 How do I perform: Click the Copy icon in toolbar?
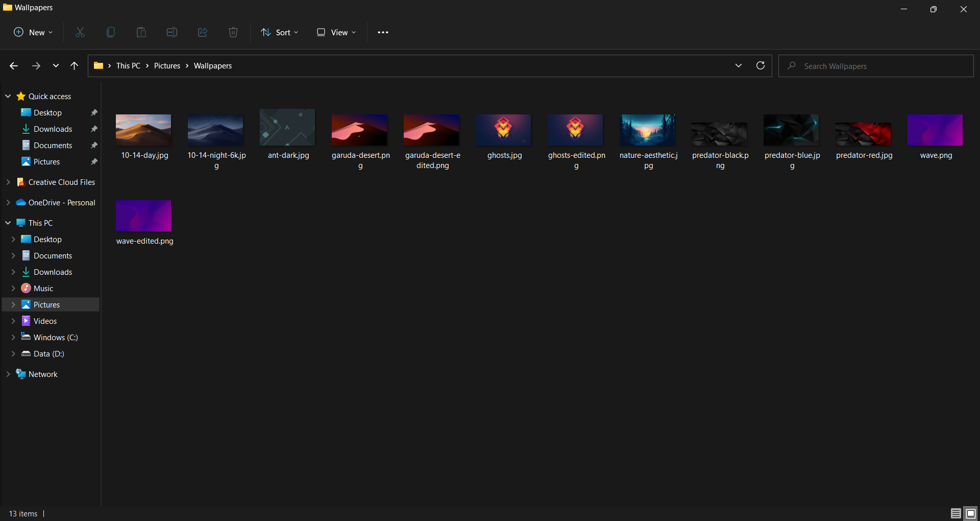click(x=111, y=32)
